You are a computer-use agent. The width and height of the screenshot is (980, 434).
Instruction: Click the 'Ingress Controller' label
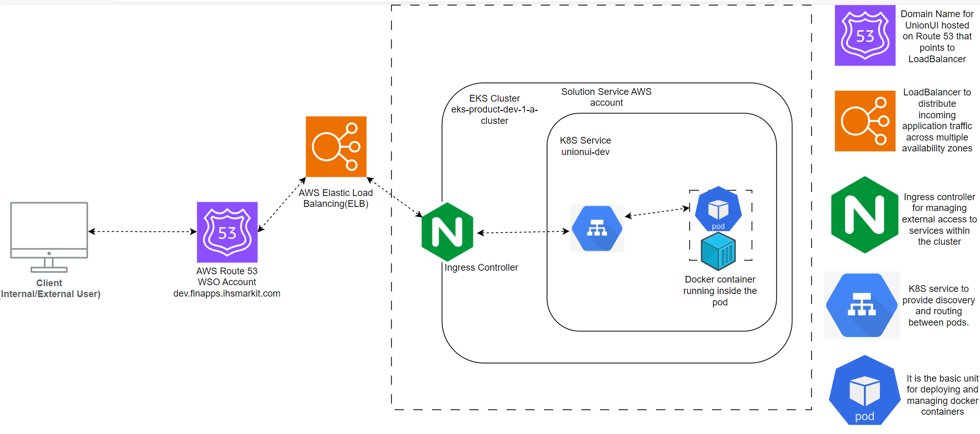pos(481,268)
